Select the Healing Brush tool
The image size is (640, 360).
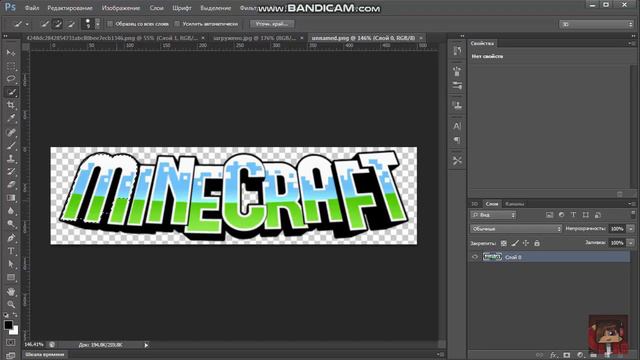(x=11, y=132)
